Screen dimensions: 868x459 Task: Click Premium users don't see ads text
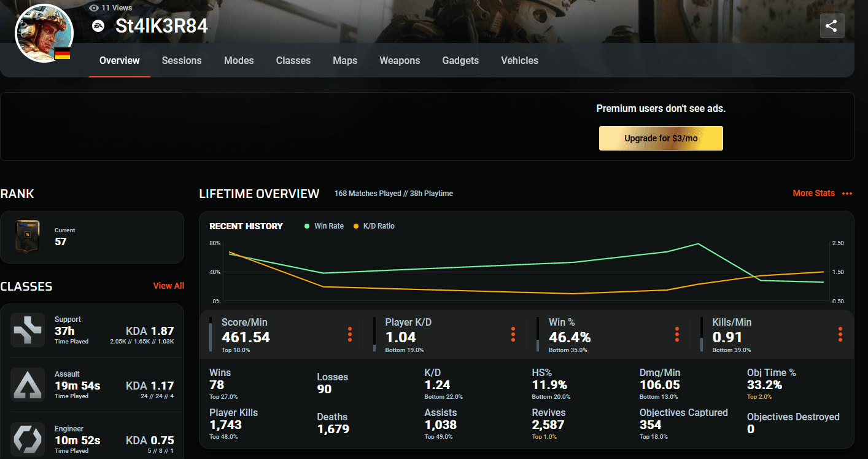click(x=661, y=109)
